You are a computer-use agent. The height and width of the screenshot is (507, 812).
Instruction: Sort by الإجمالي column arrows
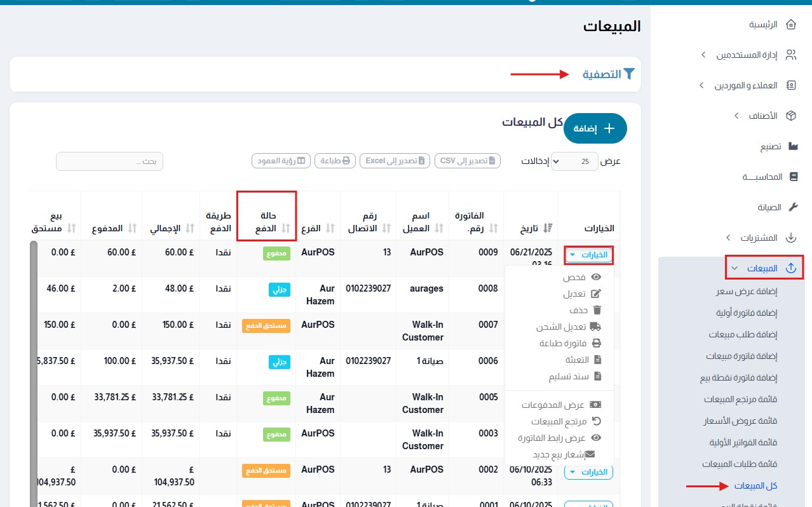click(189, 228)
